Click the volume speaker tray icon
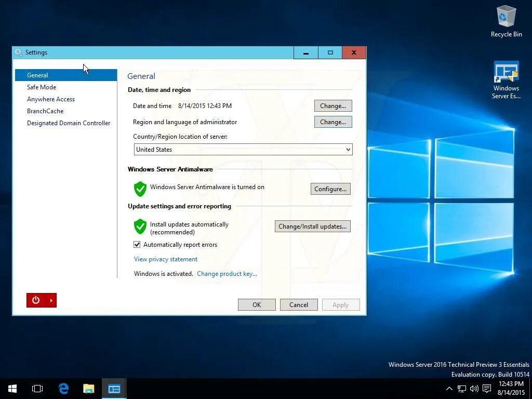Screen dimensions: 532x399 [474, 389]
